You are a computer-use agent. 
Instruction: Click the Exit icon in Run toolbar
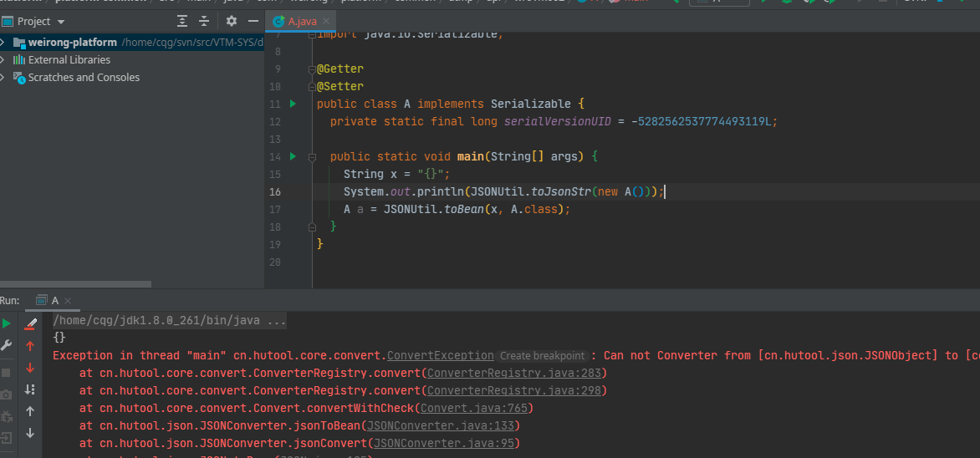click(6, 438)
